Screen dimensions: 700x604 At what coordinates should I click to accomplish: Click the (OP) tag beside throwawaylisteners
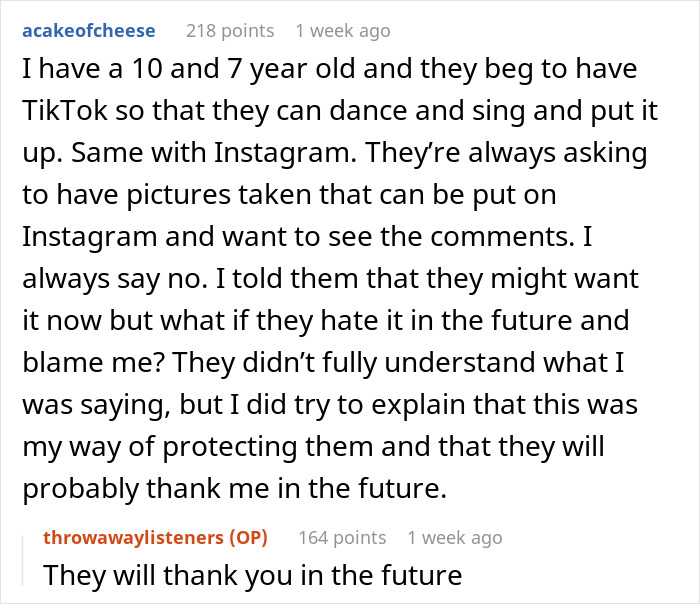pyautogui.click(x=248, y=538)
